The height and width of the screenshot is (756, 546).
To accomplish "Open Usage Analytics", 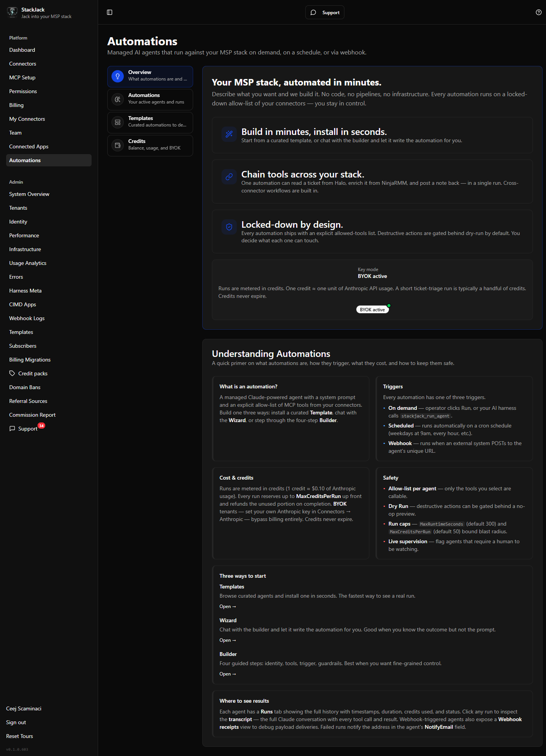I will [49, 263].
